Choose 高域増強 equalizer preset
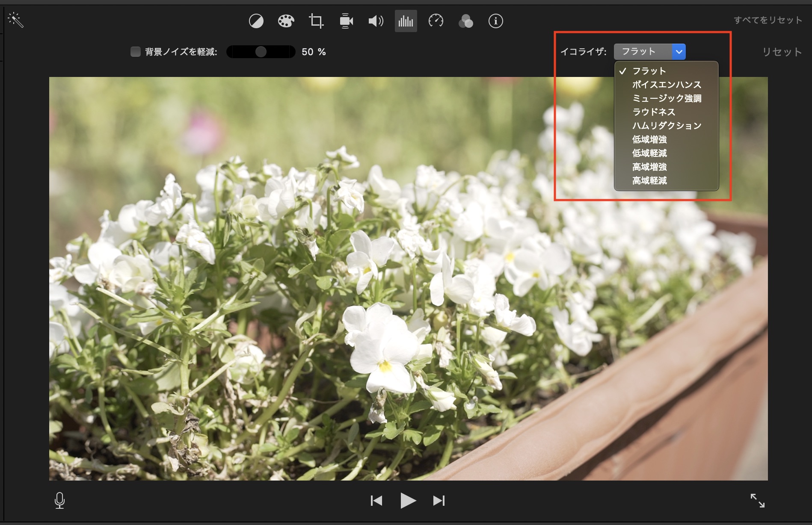 point(667,167)
